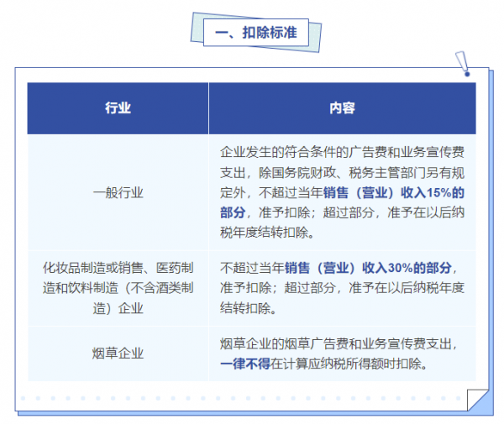Click the text "烟草企业的烟草广告费和业务宣传费支出"
Image resolution: width=504 pixels, height=424 pixels.
[336, 344]
